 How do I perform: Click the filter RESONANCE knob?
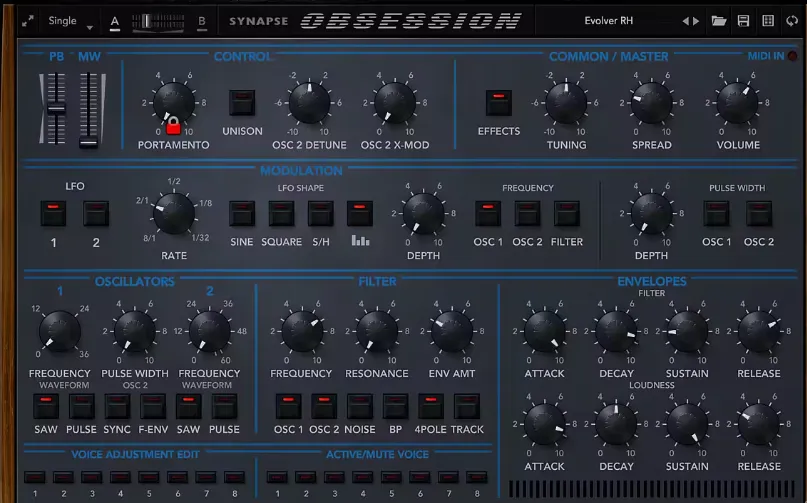coord(377,331)
